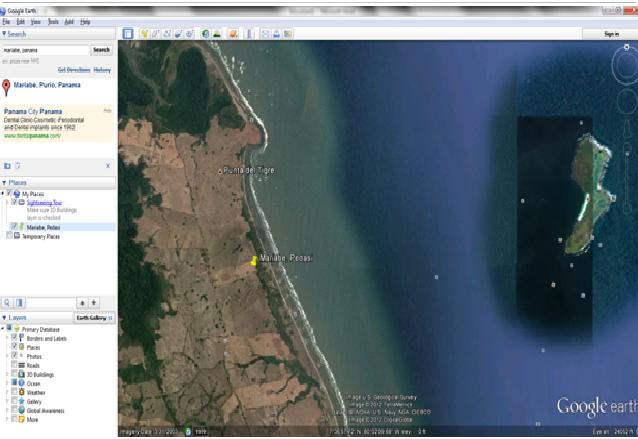Toggle the Borders and Labels checkbox

(16, 338)
